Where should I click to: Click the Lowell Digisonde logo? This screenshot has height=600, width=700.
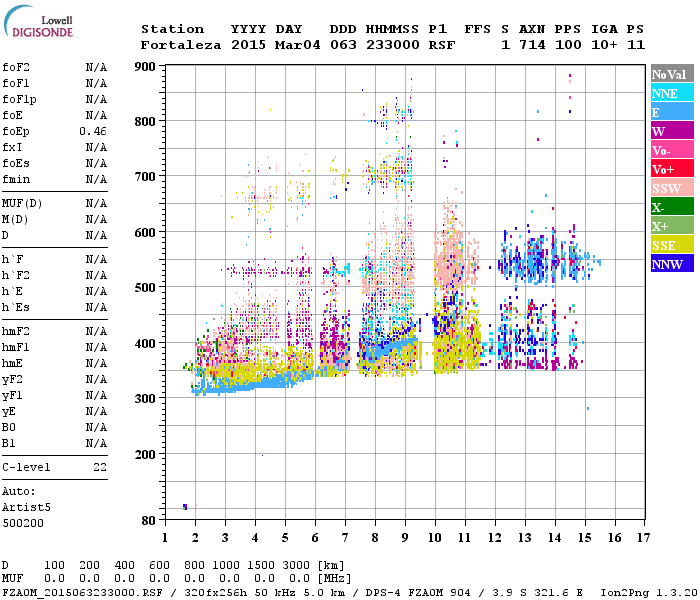tap(38, 21)
